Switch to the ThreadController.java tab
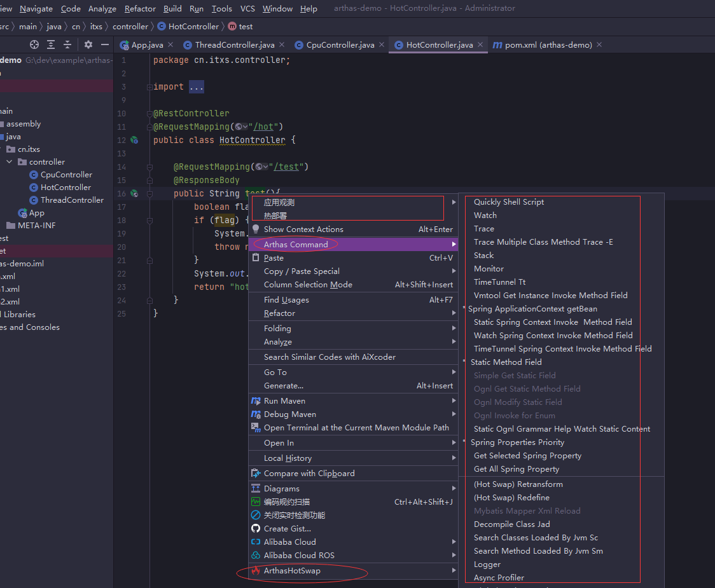This screenshot has height=588, width=715. tap(234, 44)
